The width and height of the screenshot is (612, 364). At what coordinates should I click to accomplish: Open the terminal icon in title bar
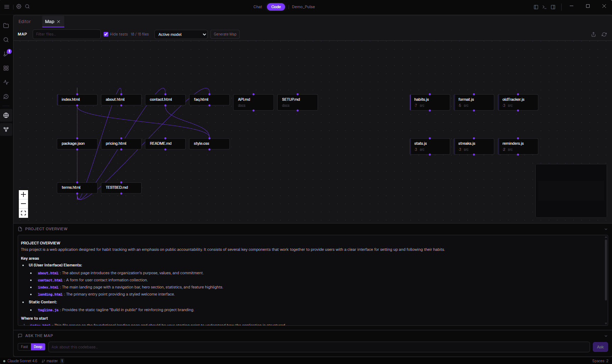(x=545, y=7)
